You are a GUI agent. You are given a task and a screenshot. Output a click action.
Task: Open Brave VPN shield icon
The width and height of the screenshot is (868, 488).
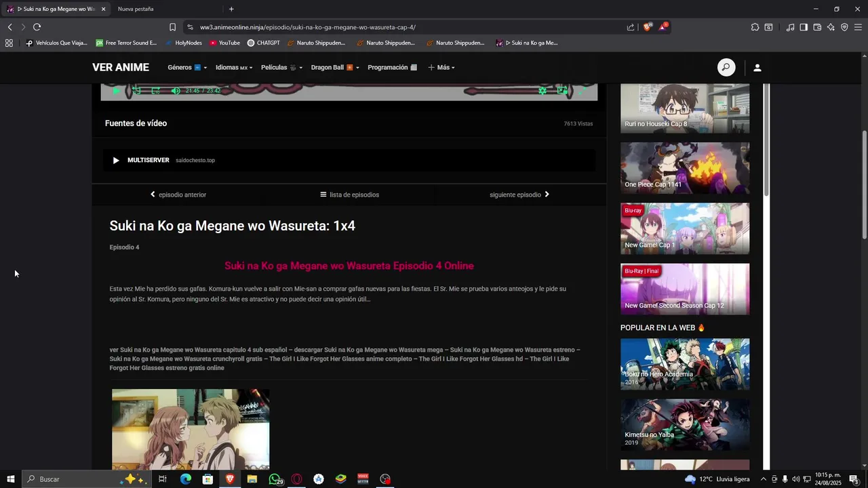coord(844,27)
